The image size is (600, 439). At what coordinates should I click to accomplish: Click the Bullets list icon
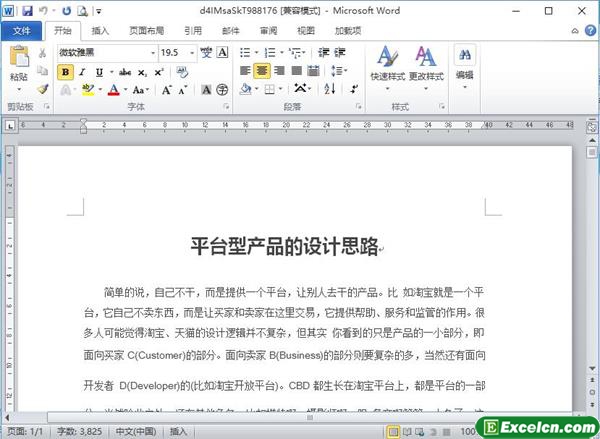245,52
